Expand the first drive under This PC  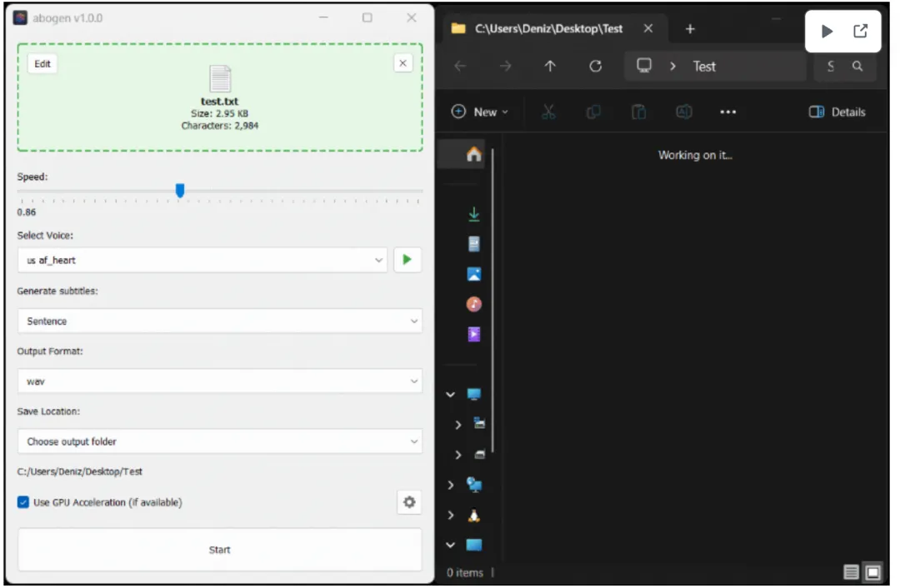458,426
